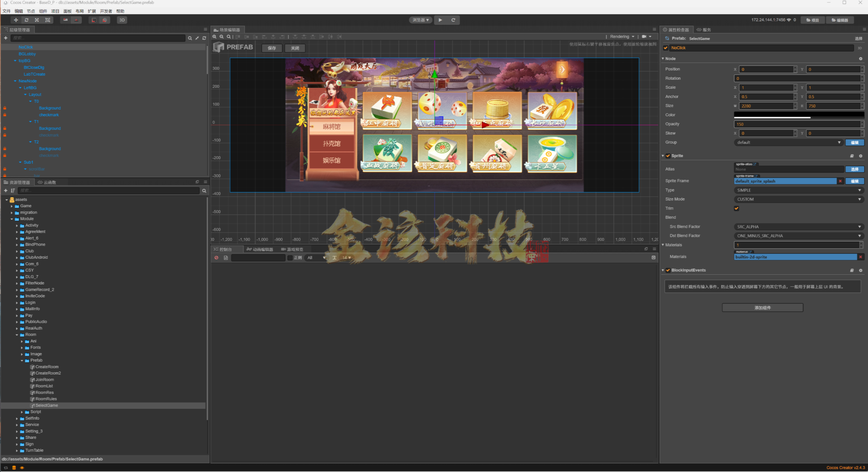
Task: Open the 节点 menu in the menu bar
Action: tap(31, 11)
